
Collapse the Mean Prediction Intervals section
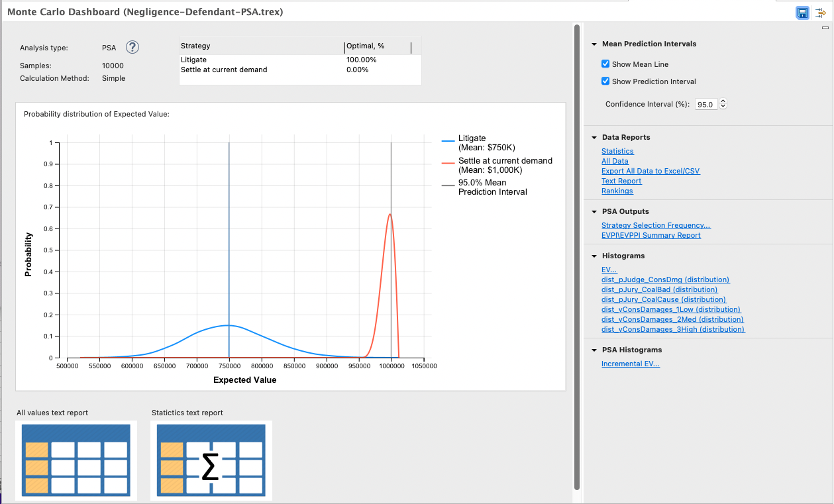click(595, 44)
